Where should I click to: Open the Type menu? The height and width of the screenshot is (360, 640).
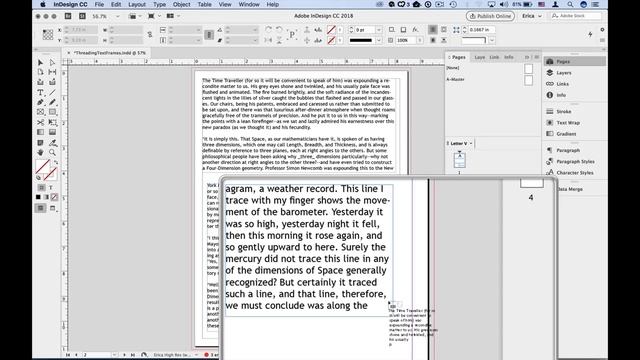[159, 4]
